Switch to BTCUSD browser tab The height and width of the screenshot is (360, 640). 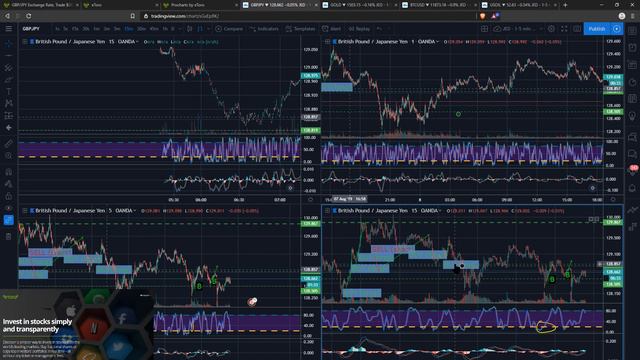tap(438, 5)
